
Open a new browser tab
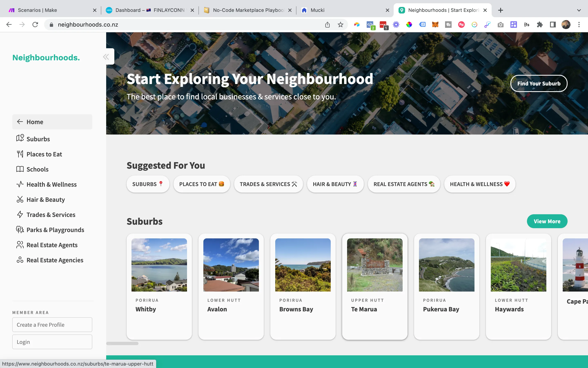point(501,10)
